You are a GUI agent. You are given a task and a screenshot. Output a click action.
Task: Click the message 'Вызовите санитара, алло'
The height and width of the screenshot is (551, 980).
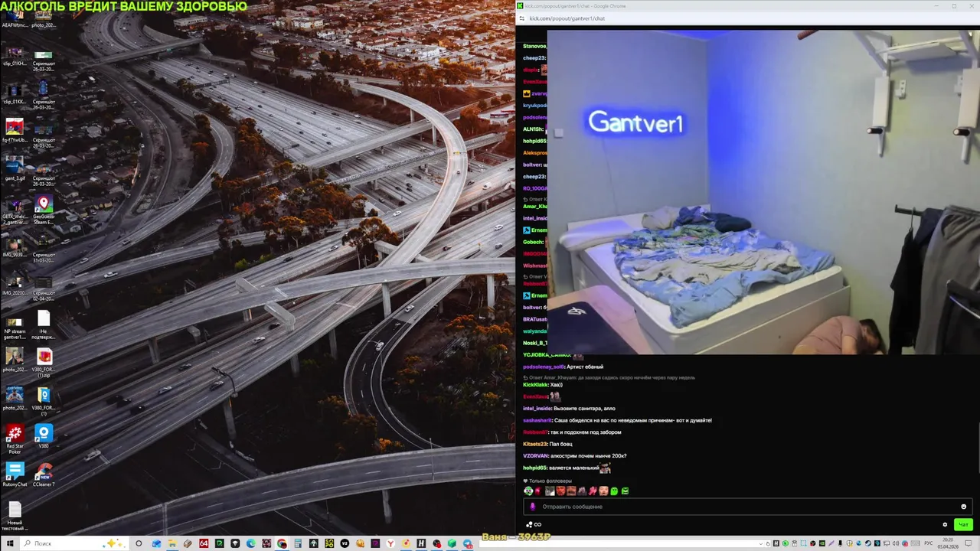[x=584, y=409]
